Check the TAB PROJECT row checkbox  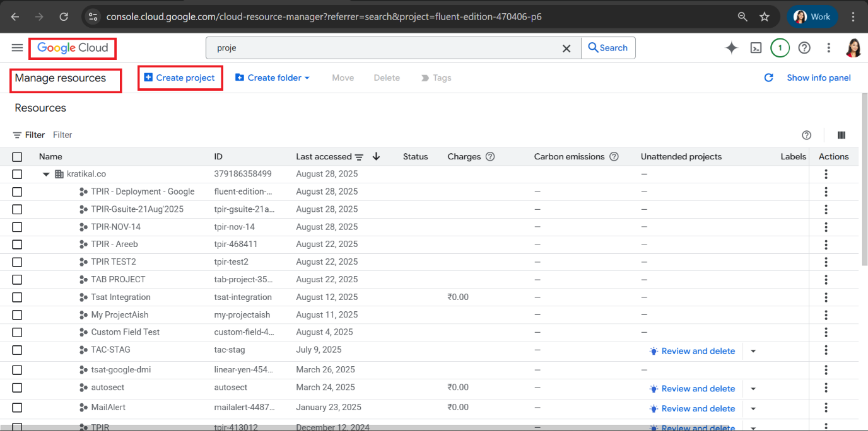click(17, 280)
